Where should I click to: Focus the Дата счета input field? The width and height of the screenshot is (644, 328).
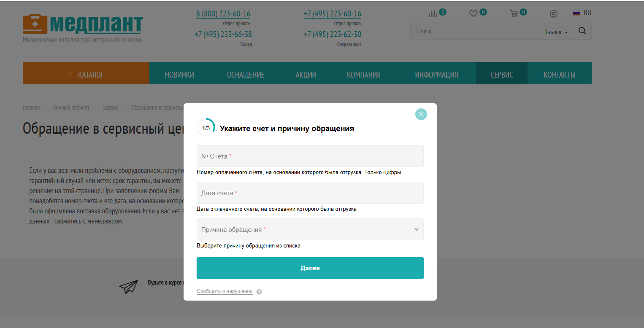tap(310, 193)
